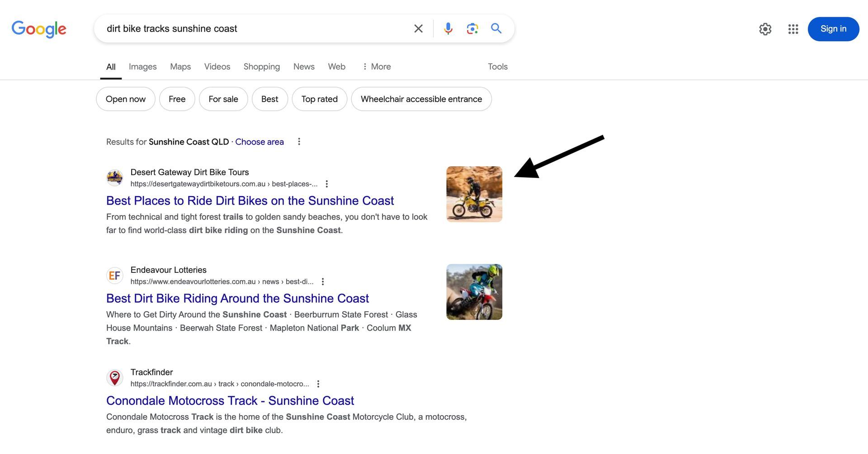Switch to the Images tab

coord(142,66)
